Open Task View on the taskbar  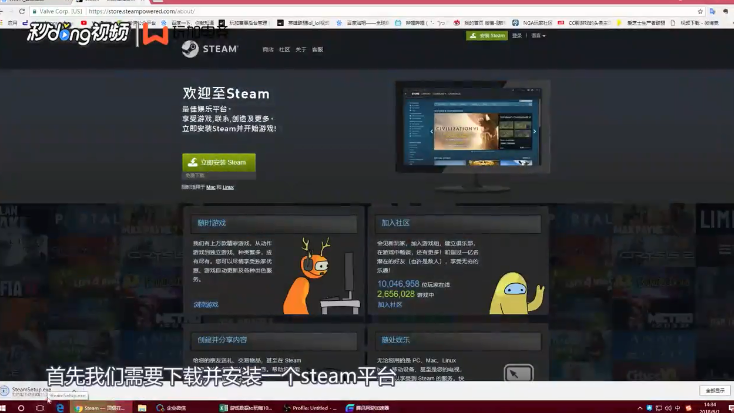coord(40,408)
